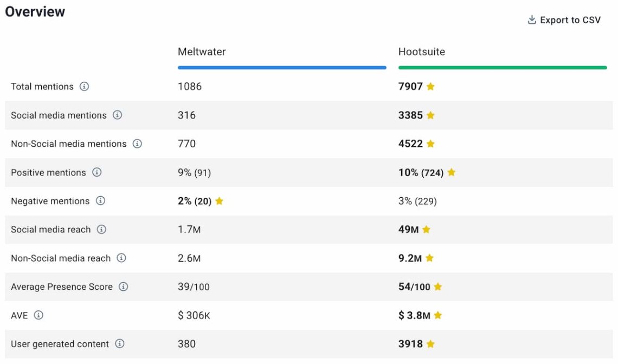Open the Average Presence Score info icon
This screenshot has height=364, width=618.
tap(123, 287)
